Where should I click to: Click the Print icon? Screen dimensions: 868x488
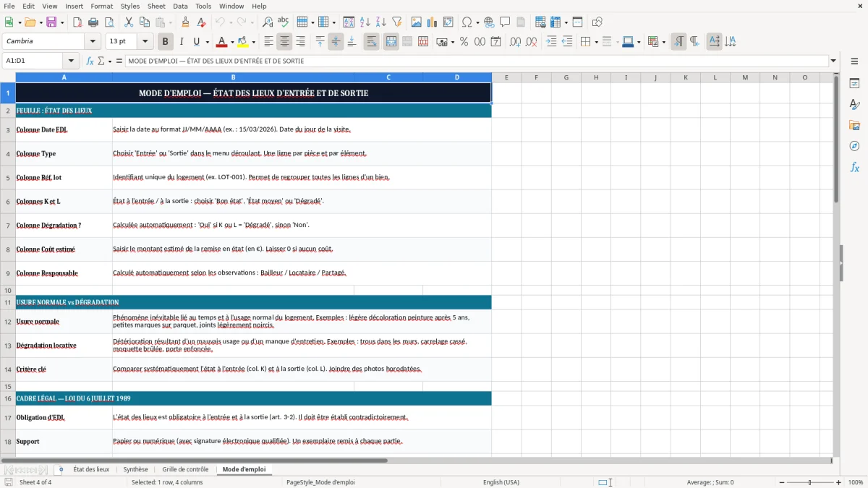pyautogui.click(x=93, y=22)
